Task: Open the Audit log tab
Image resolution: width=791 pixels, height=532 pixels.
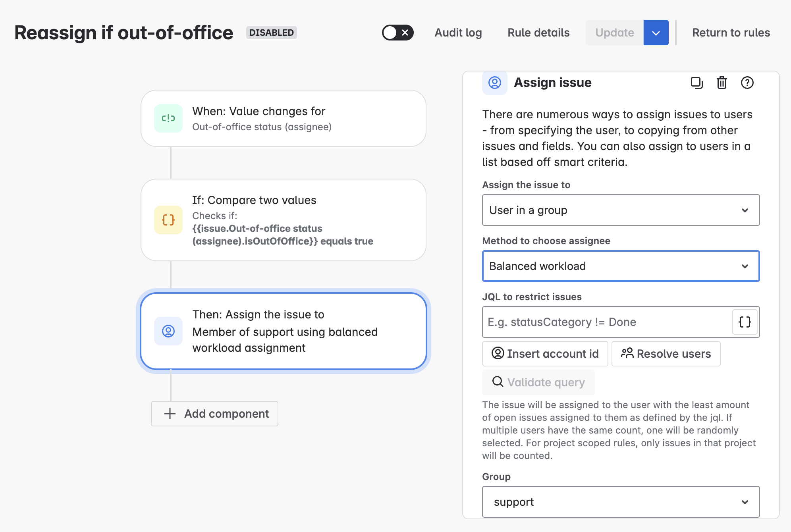Action: tap(458, 33)
